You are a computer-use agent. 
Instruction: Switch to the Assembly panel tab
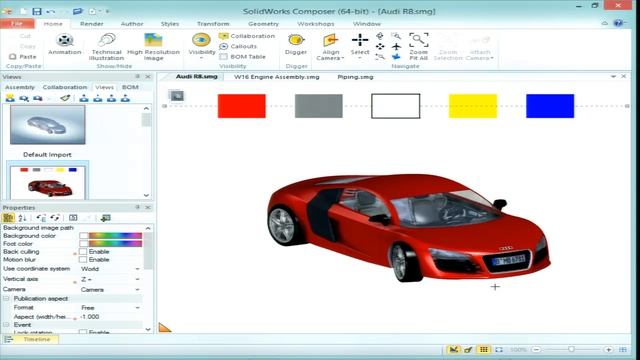tap(20, 87)
